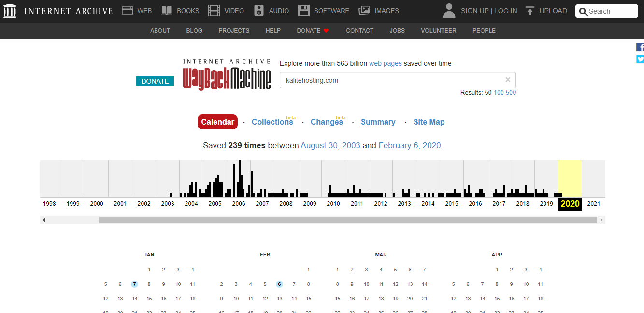Click the DONATE text in navigation bar
Image resolution: width=644 pixels, height=313 pixels.
(309, 30)
